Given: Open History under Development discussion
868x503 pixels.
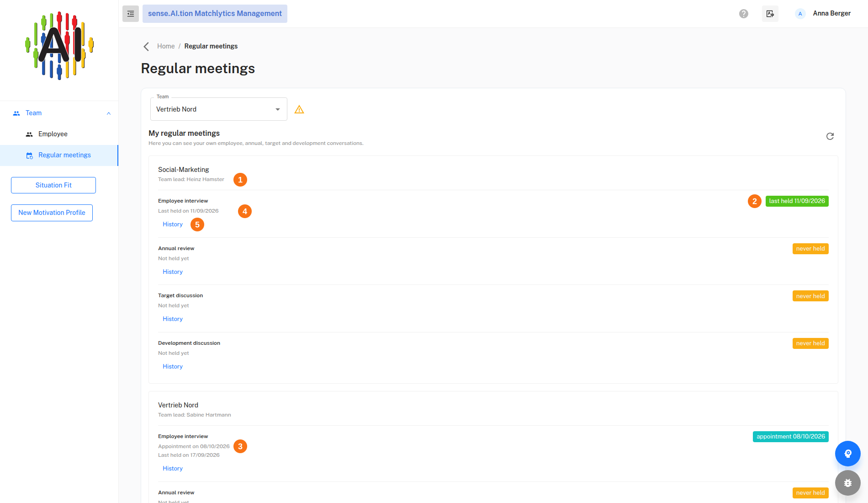Looking at the screenshot, I should (173, 366).
